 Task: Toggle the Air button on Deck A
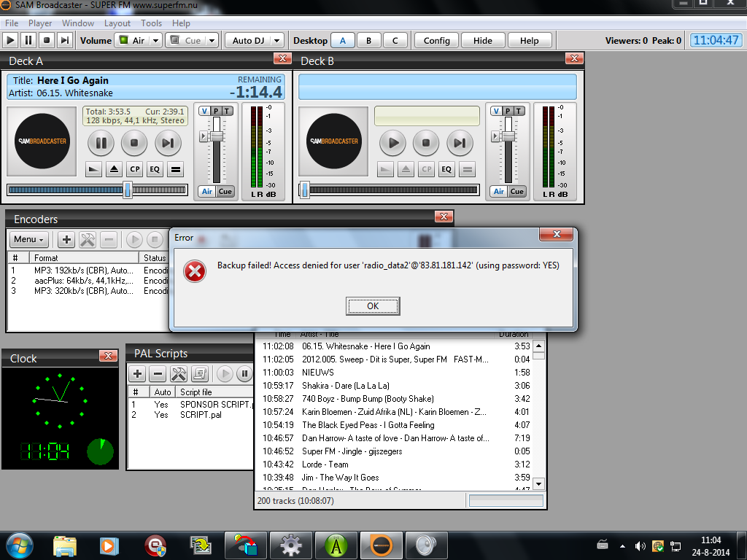(207, 192)
